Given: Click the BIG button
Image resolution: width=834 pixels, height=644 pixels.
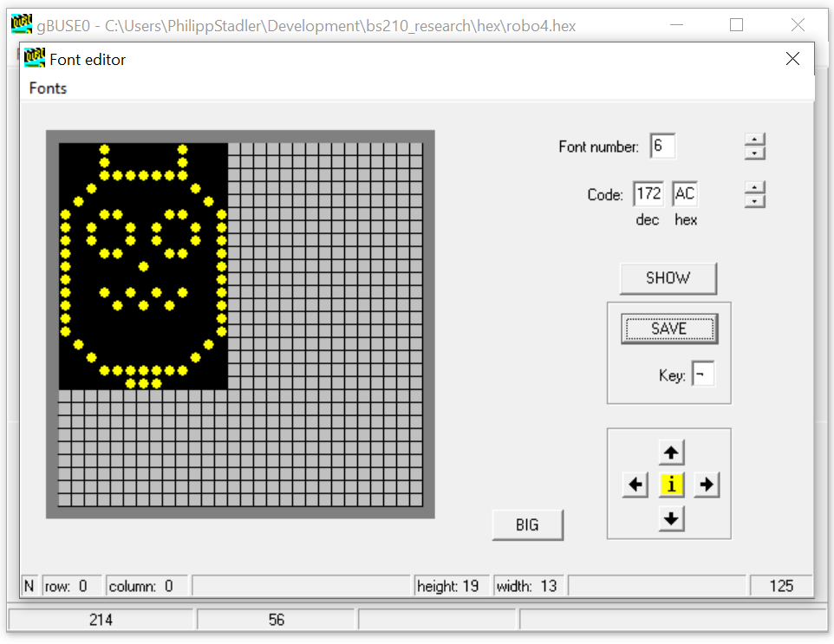Looking at the screenshot, I should coord(527,525).
